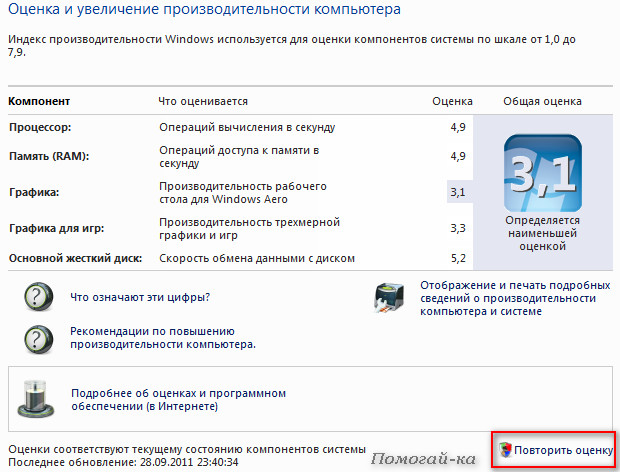Click the large 3,1 base score badge
Image resolution: width=620 pixels, height=472 pixels.
[542, 173]
